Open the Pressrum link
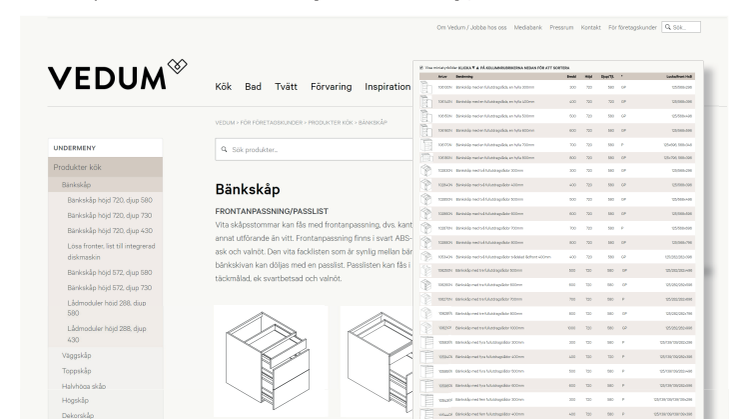Image resolution: width=746 pixels, height=419 pixels. point(561,28)
